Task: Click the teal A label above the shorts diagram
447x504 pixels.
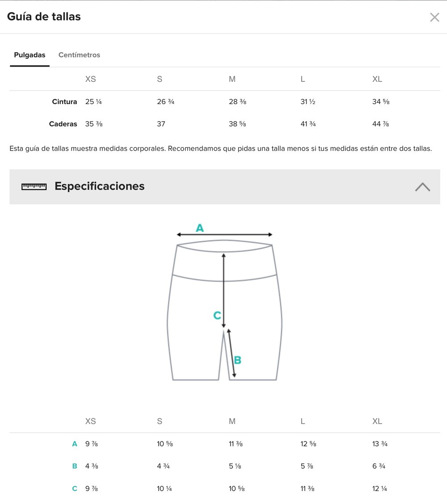Action: coord(200,228)
